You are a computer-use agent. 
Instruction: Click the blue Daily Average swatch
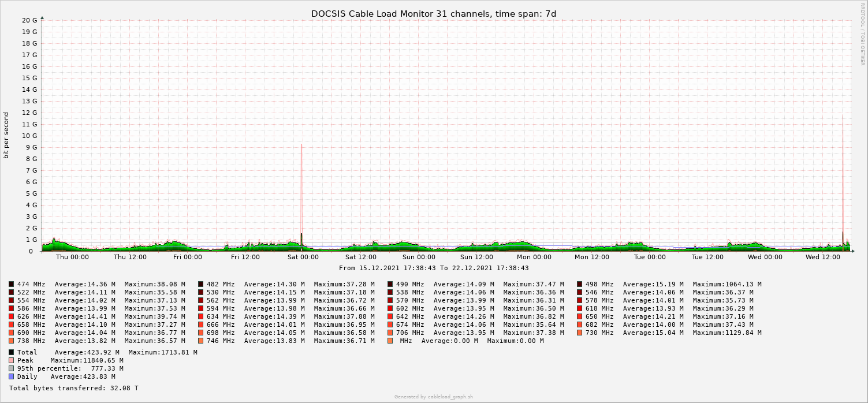[12, 376]
